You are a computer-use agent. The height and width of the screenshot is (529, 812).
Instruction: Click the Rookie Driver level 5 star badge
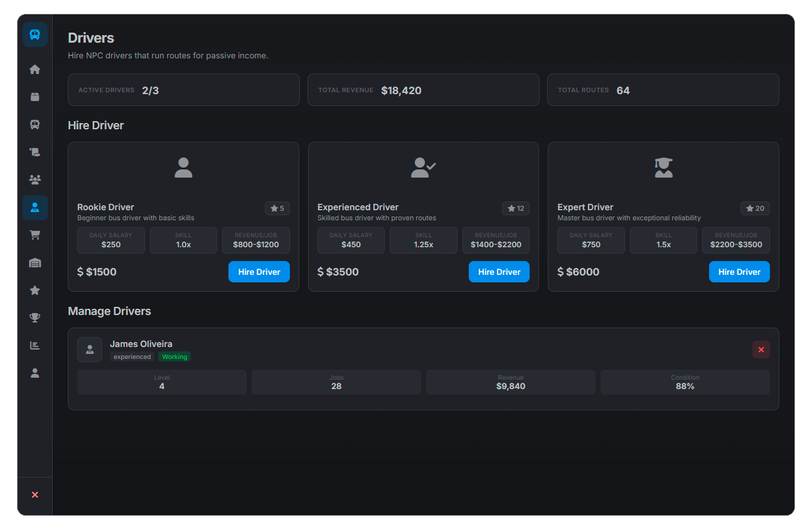click(x=277, y=208)
